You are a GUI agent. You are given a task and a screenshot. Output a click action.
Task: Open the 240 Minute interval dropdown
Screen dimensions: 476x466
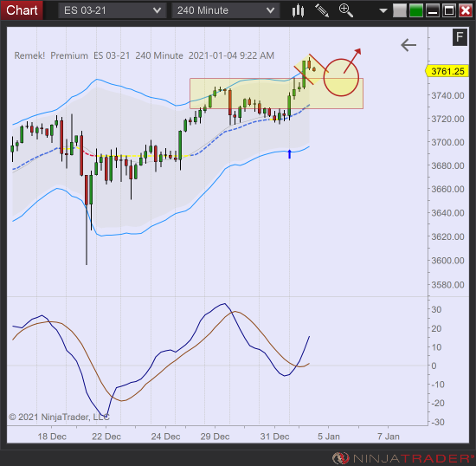[x=225, y=10]
